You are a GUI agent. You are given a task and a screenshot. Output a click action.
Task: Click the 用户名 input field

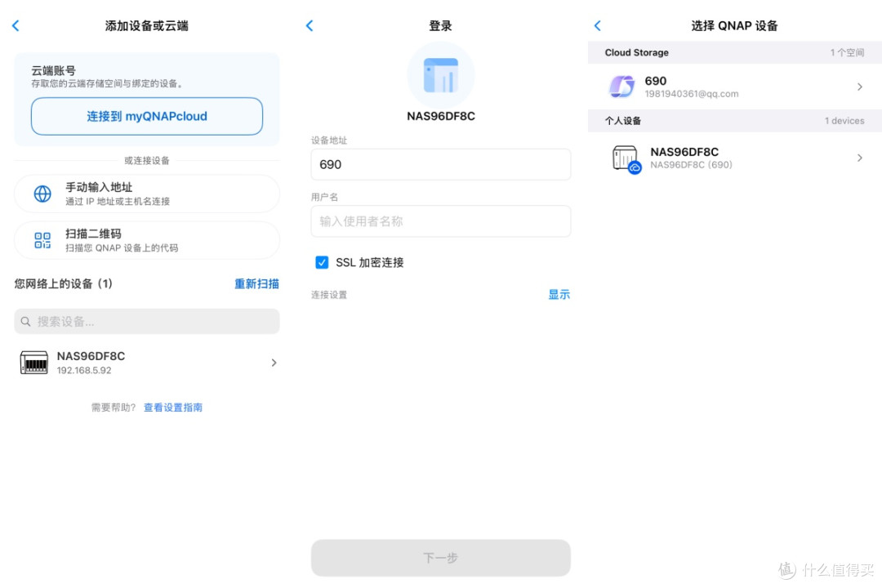point(441,221)
